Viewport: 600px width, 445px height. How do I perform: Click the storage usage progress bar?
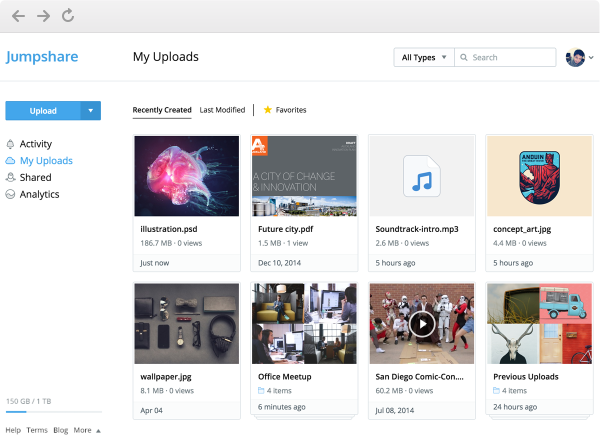pos(52,412)
